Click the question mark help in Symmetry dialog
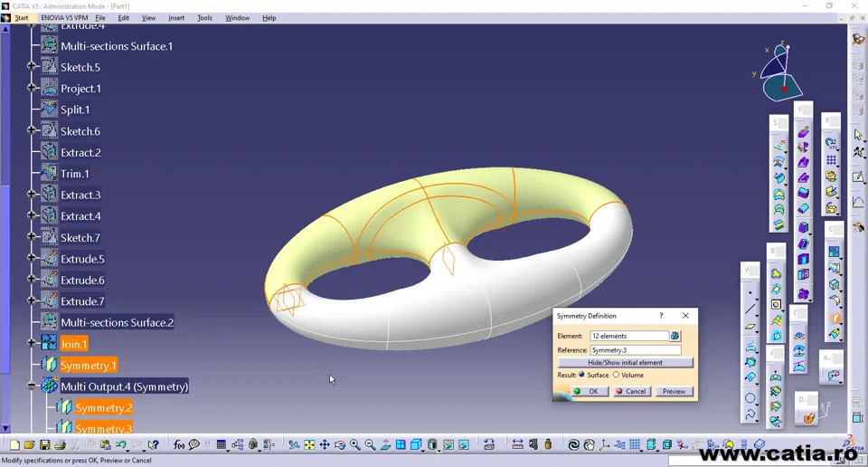 pos(661,316)
